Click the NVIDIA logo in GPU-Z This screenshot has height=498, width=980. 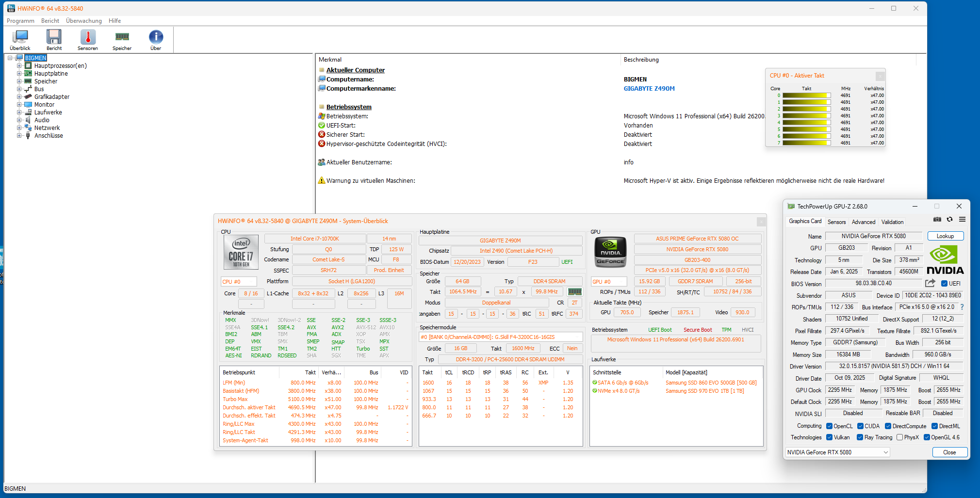coord(945,260)
